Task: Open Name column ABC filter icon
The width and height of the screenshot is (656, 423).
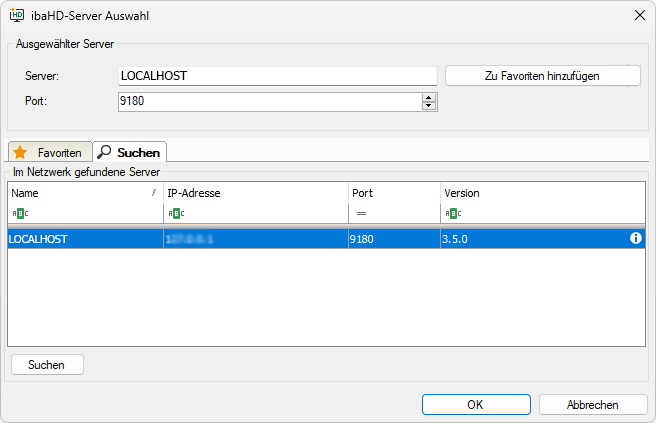Action: tap(20, 213)
